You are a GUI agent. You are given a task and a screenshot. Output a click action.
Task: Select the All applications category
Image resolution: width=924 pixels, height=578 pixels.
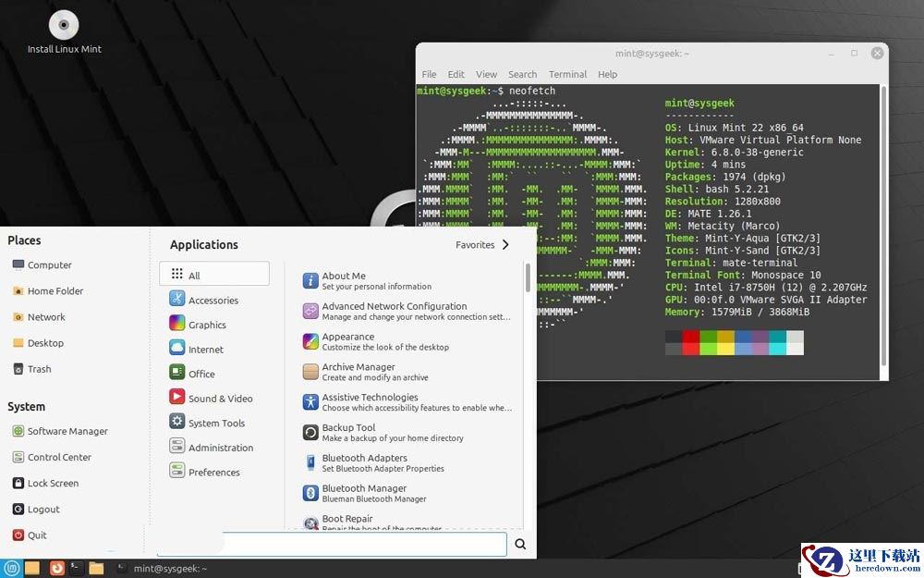pyautogui.click(x=214, y=275)
